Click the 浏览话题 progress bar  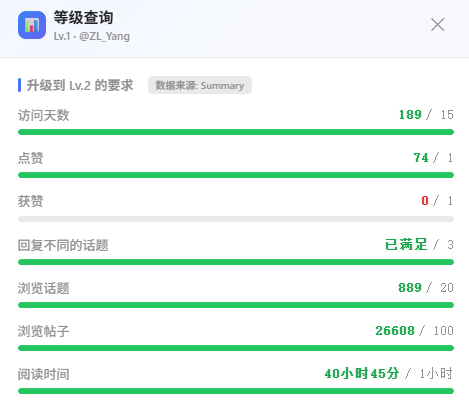coord(236,305)
